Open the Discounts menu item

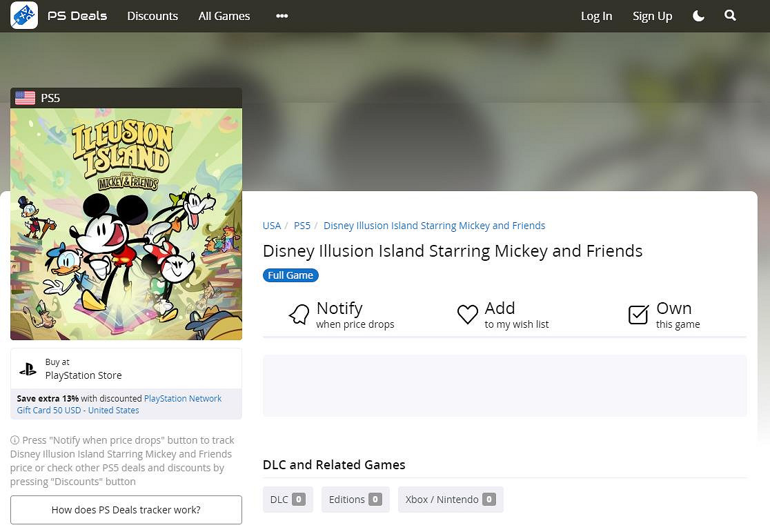point(152,16)
